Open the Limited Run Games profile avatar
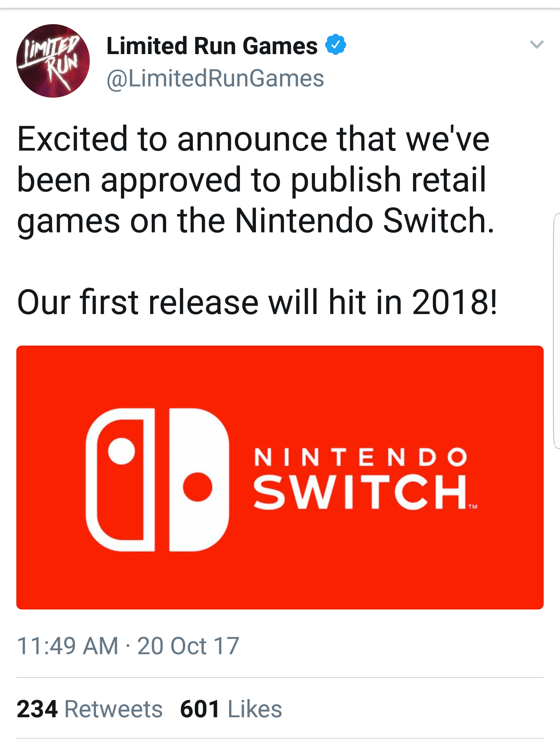 (x=53, y=61)
